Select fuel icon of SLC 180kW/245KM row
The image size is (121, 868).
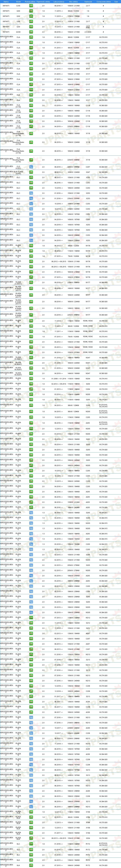(31, 855)
